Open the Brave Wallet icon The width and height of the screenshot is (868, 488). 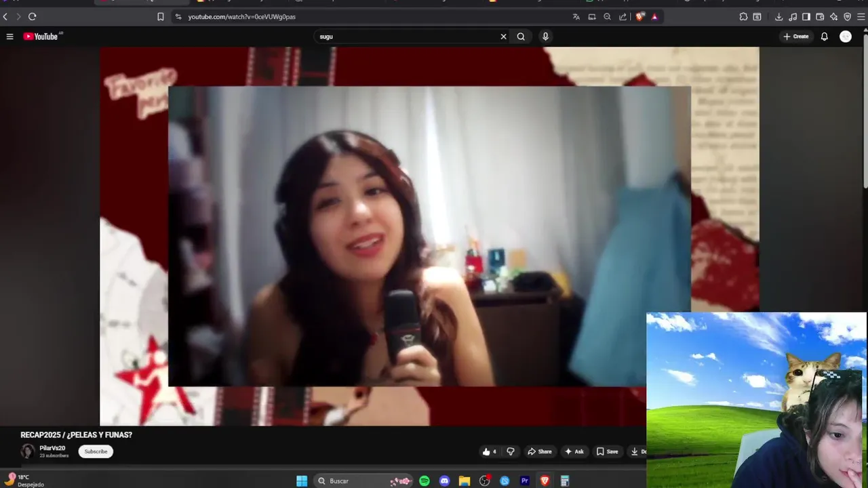(820, 16)
